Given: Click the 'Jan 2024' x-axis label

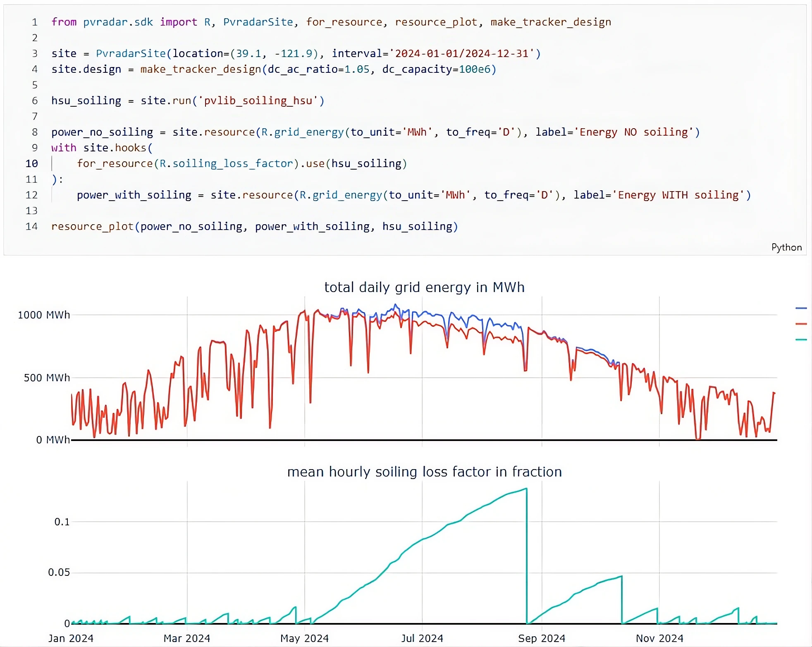Looking at the screenshot, I should [x=71, y=638].
